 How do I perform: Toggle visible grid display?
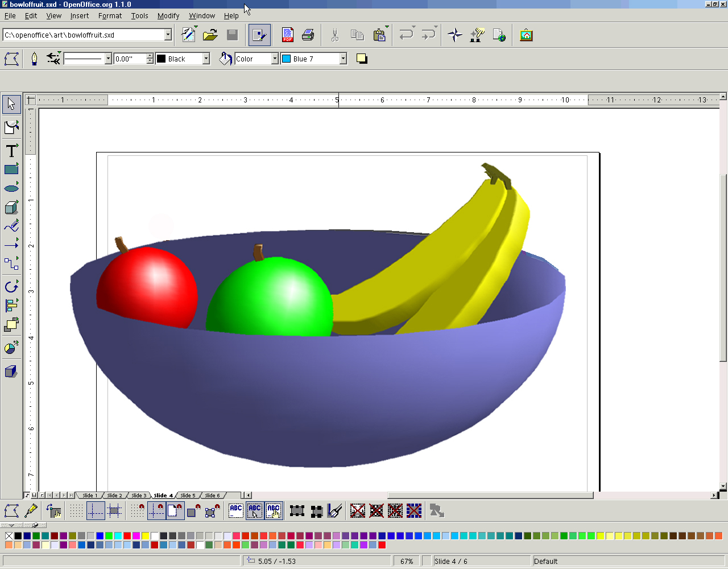coord(77,511)
